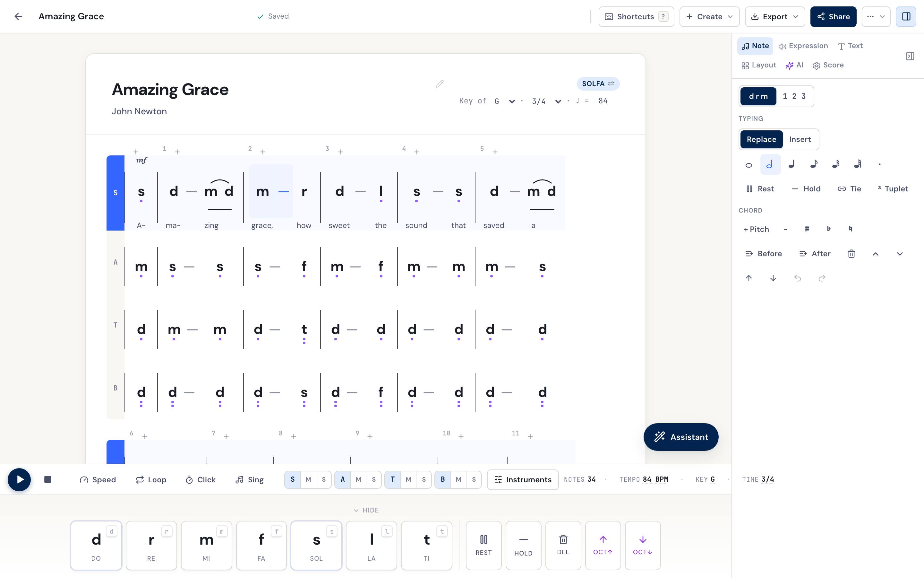
Task: Click the sharp accidental icon
Action: (807, 229)
